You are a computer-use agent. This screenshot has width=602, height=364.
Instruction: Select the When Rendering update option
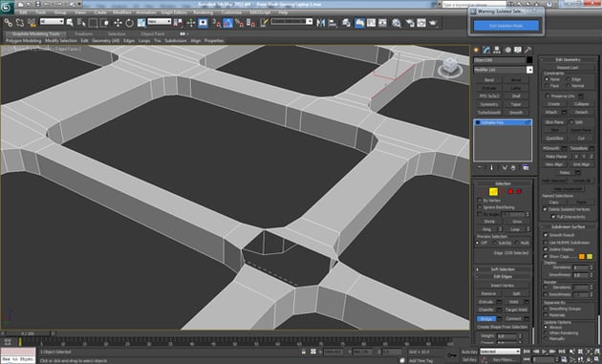pos(546,333)
